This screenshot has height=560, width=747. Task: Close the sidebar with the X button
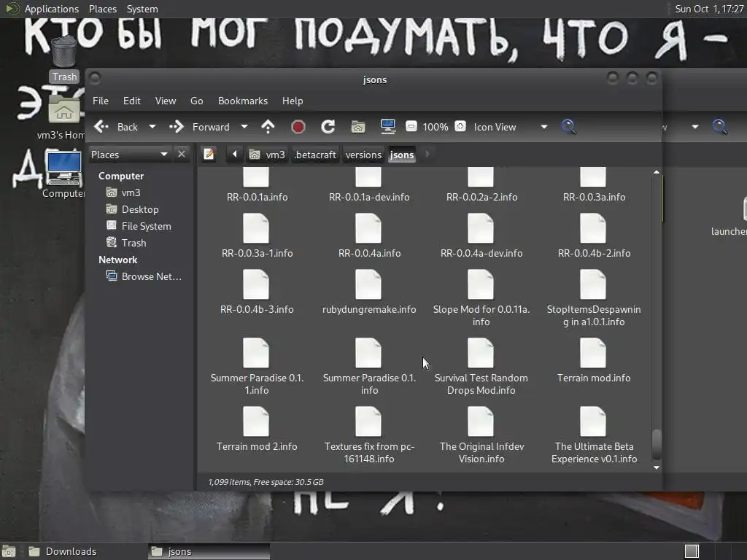pyautogui.click(x=181, y=155)
